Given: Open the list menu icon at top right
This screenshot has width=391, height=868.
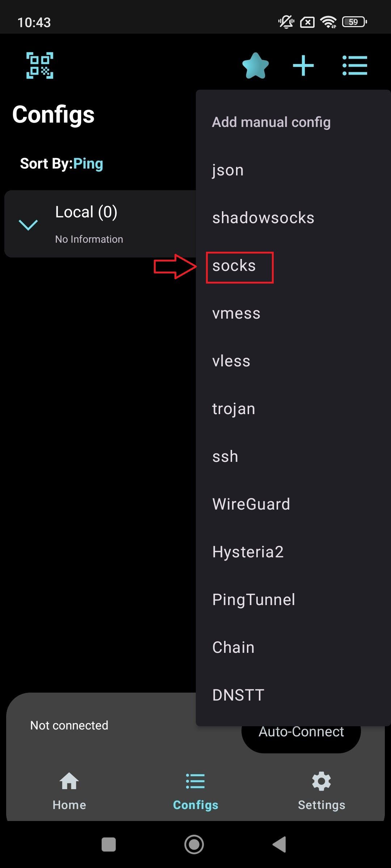Looking at the screenshot, I should click(355, 65).
